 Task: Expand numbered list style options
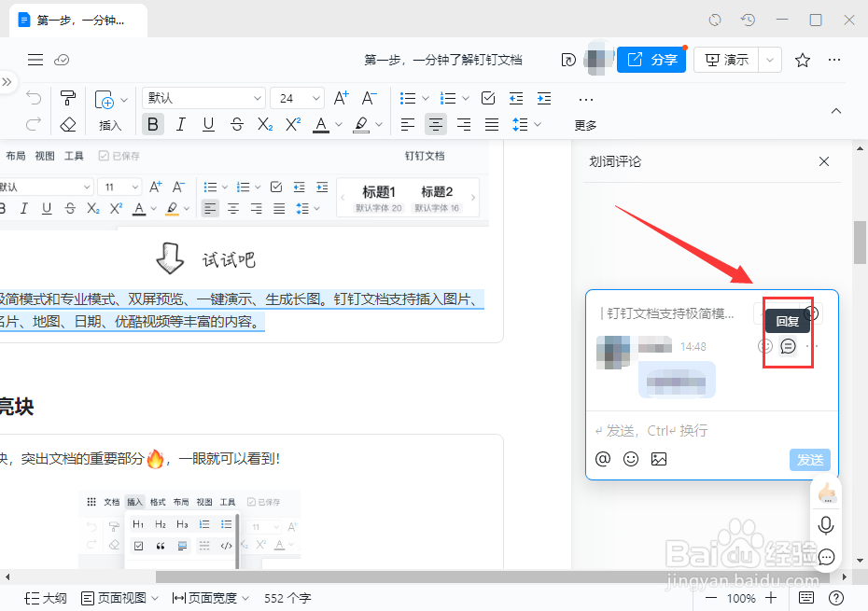pyautogui.click(x=466, y=99)
